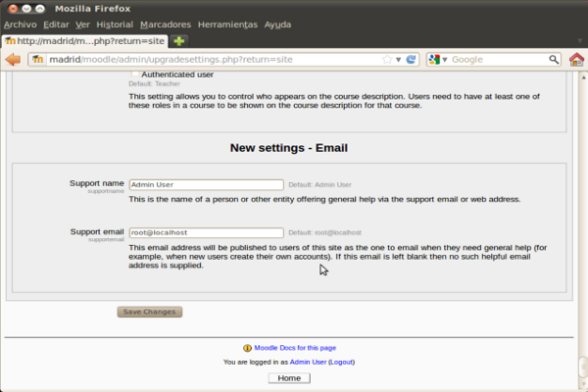
Task: Click the home icon in the toolbar
Action: click(576, 60)
